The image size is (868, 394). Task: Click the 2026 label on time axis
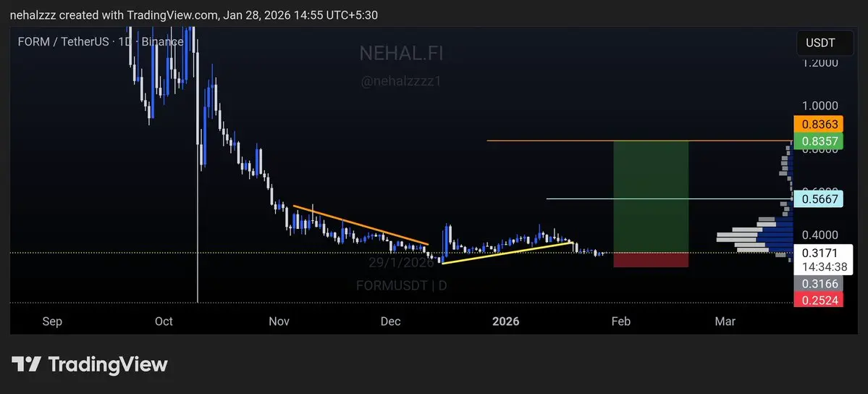pos(505,322)
